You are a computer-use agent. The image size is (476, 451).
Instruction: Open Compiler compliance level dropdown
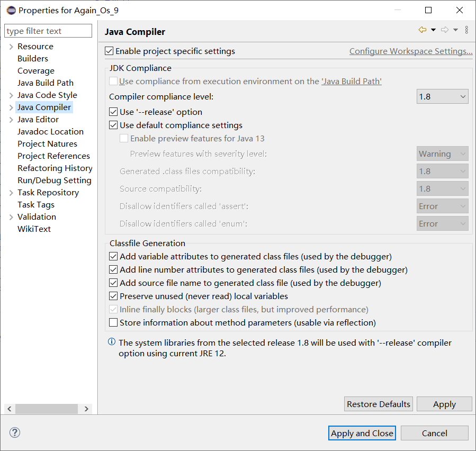point(442,97)
